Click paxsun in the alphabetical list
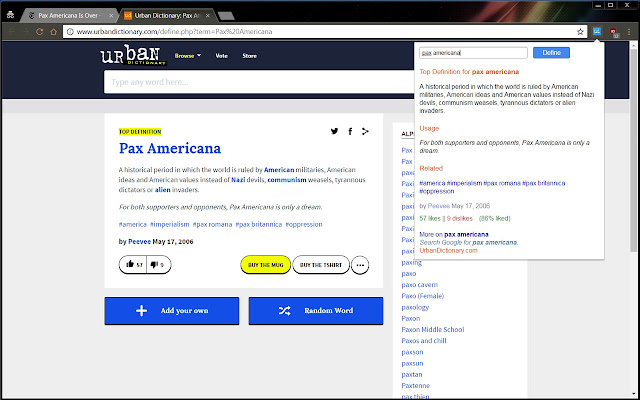 pos(412,363)
